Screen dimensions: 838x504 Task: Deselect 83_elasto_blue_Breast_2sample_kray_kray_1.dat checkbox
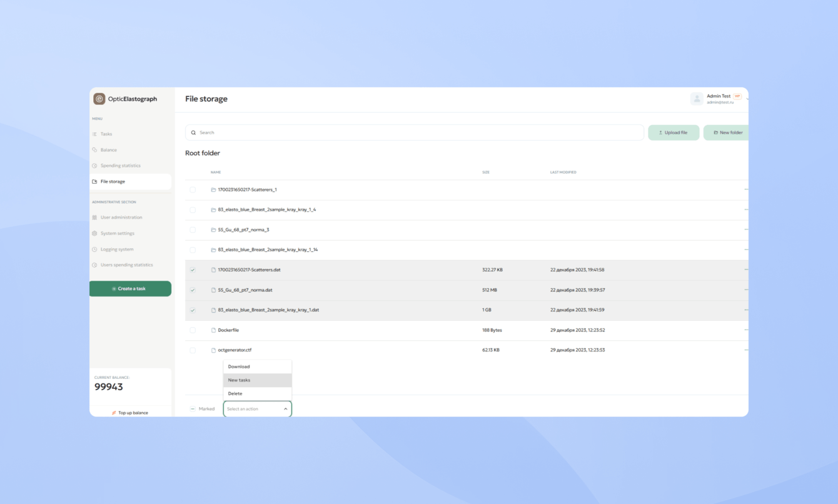click(193, 310)
